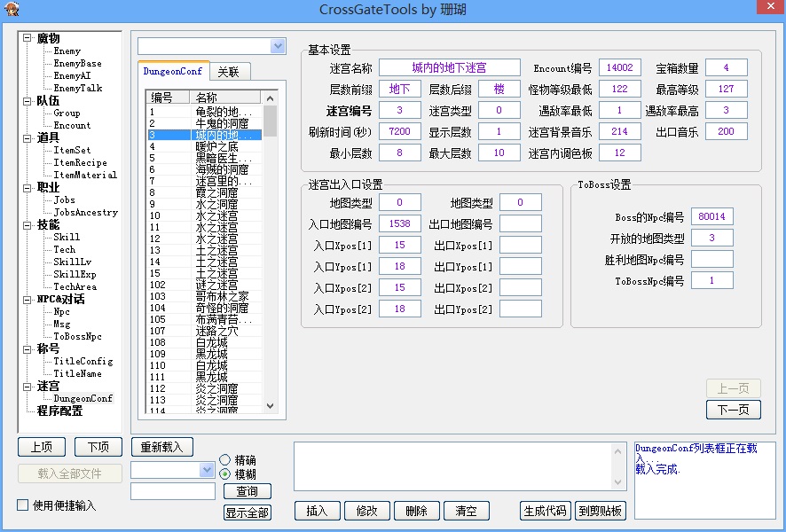Click the 显示全部 button
Image resolution: width=786 pixels, height=532 pixels.
[x=247, y=512]
